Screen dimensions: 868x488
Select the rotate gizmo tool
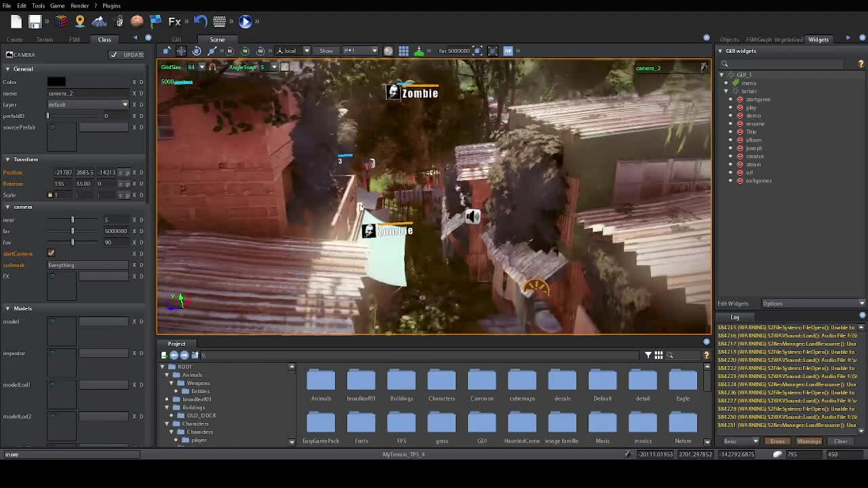coord(197,51)
